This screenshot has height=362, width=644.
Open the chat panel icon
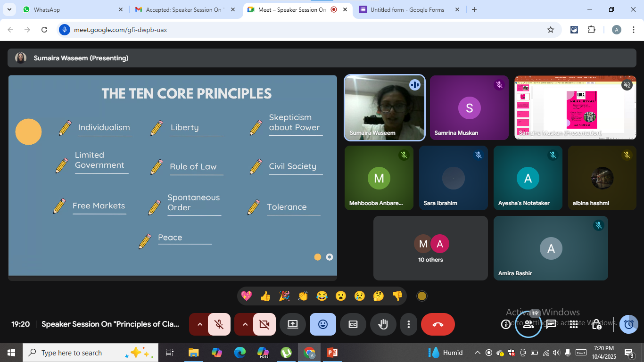pyautogui.click(x=551, y=324)
